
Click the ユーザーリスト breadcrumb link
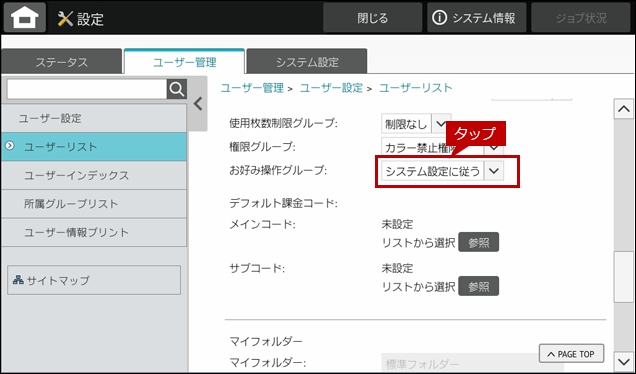tap(415, 88)
